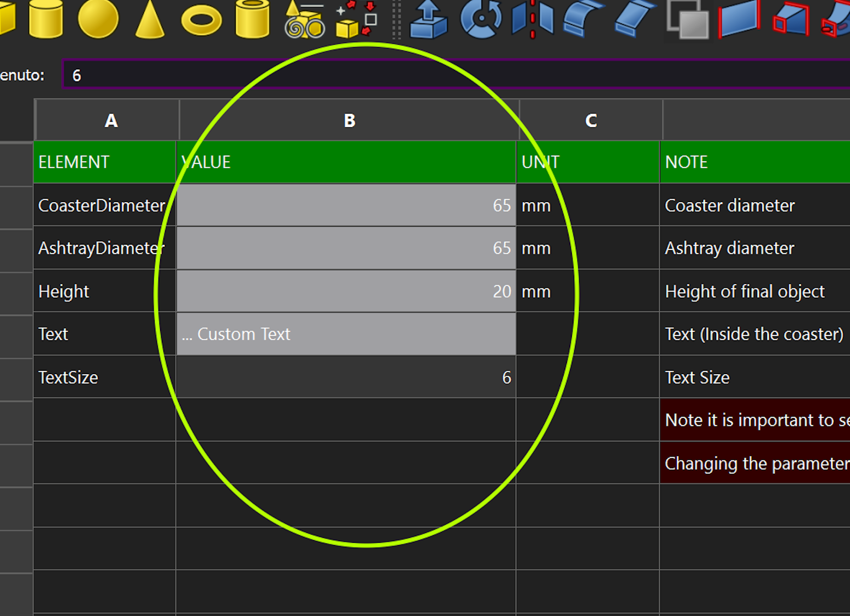Select the TextSize label cell
The image size is (850, 616).
tap(105, 377)
